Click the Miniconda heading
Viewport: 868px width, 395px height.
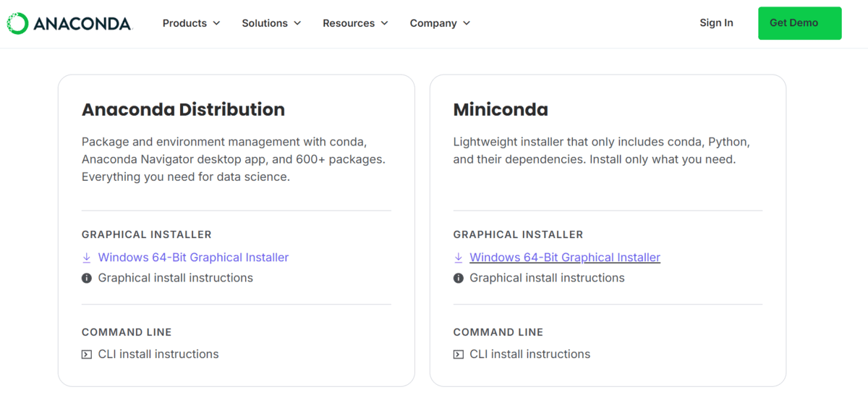[x=501, y=110]
